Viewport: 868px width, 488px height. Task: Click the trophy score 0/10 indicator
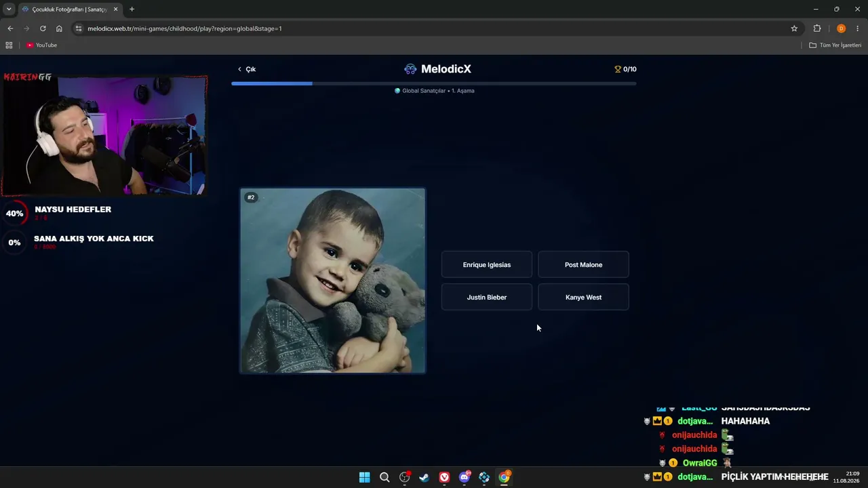(x=625, y=69)
